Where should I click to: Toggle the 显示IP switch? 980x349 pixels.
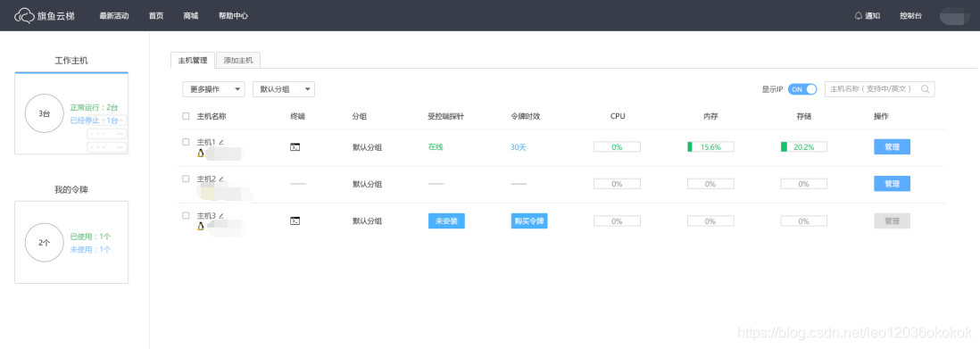(802, 89)
